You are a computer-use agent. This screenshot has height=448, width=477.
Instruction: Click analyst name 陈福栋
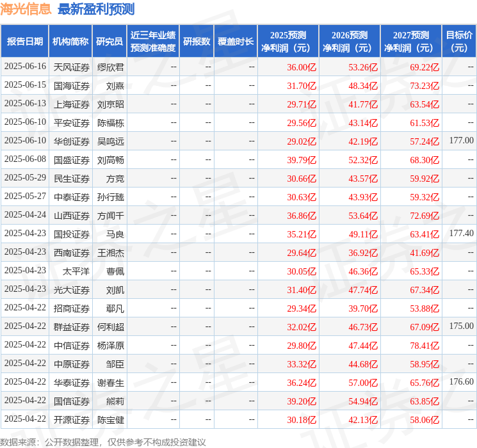110,123
